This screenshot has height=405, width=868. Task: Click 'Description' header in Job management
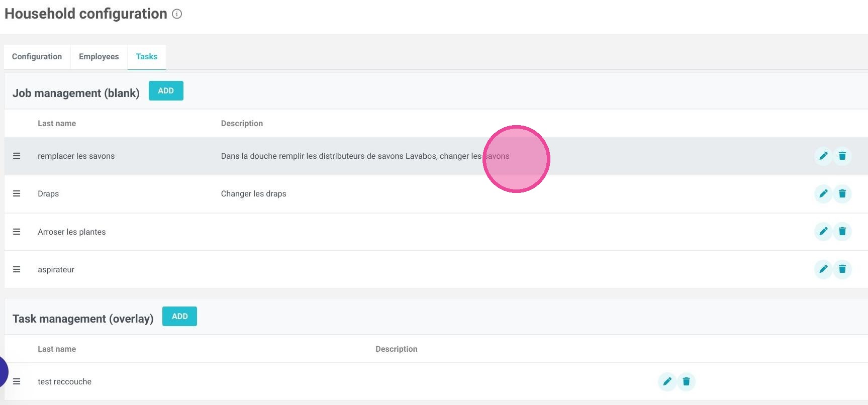(x=242, y=123)
